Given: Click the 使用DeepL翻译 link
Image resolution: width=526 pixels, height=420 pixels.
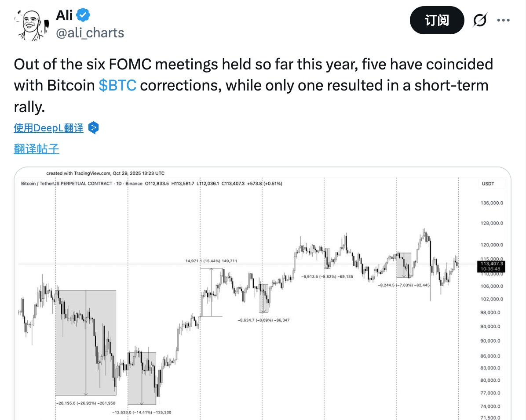Looking at the screenshot, I should [48, 128].
